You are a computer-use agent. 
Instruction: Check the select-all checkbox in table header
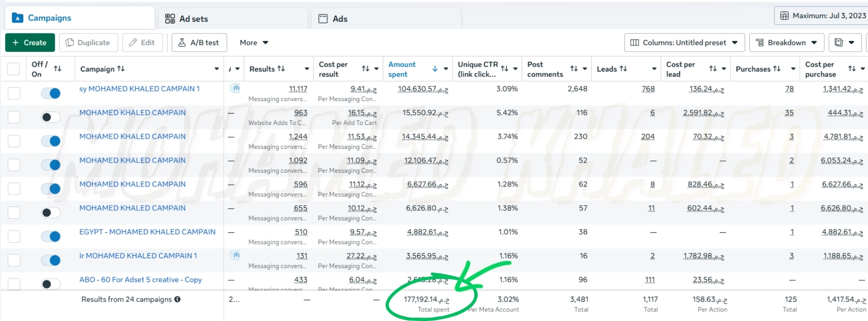coord(14,69)
